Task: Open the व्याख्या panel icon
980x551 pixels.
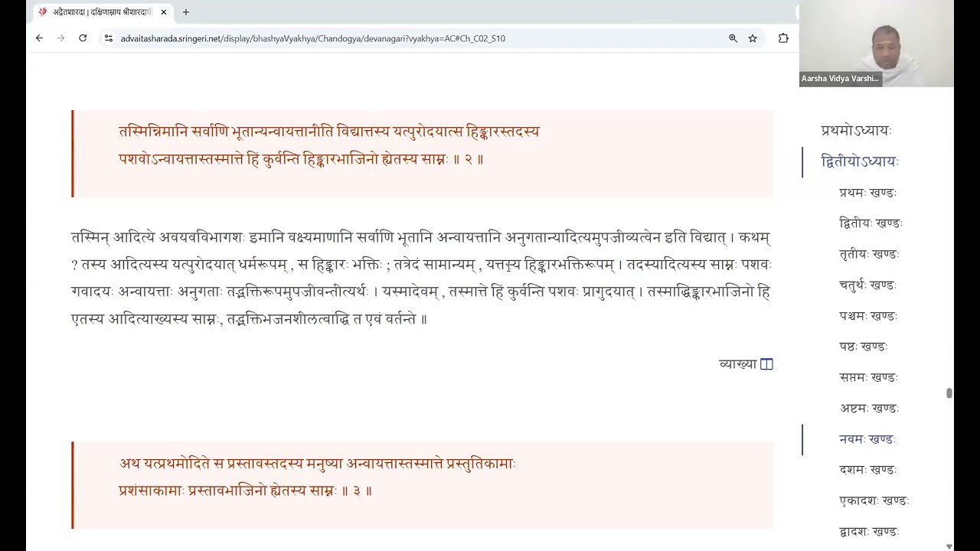Action: click(766, 364)
